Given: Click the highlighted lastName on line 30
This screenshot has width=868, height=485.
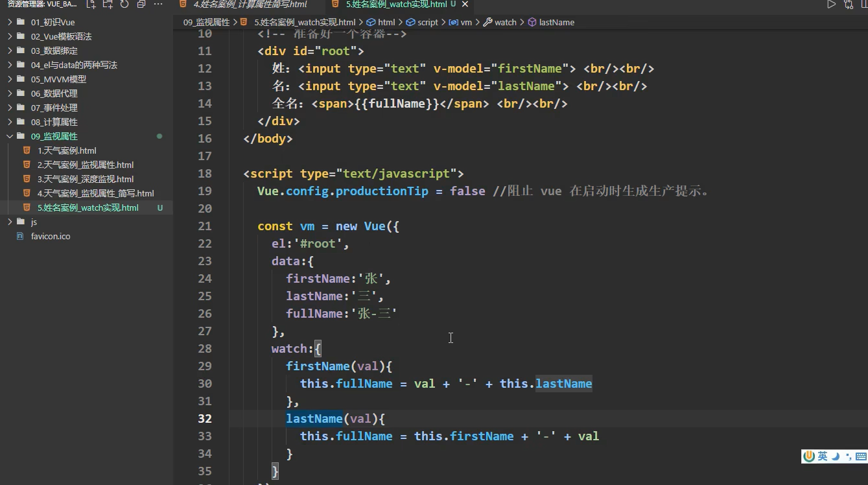Looking at the screenshot, I should pyautogui.click(x=564, y=383).
